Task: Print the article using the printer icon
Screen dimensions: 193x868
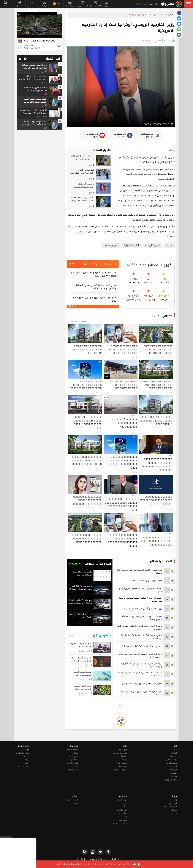Action: point(179,35)
